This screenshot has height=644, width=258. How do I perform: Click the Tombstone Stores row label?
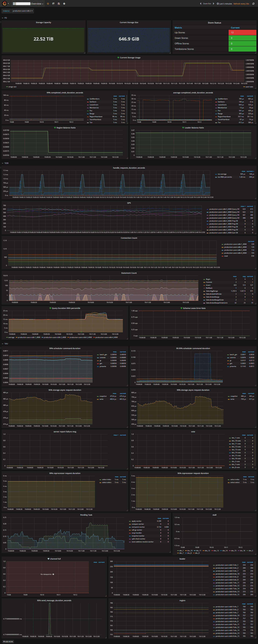click(184, 49)
